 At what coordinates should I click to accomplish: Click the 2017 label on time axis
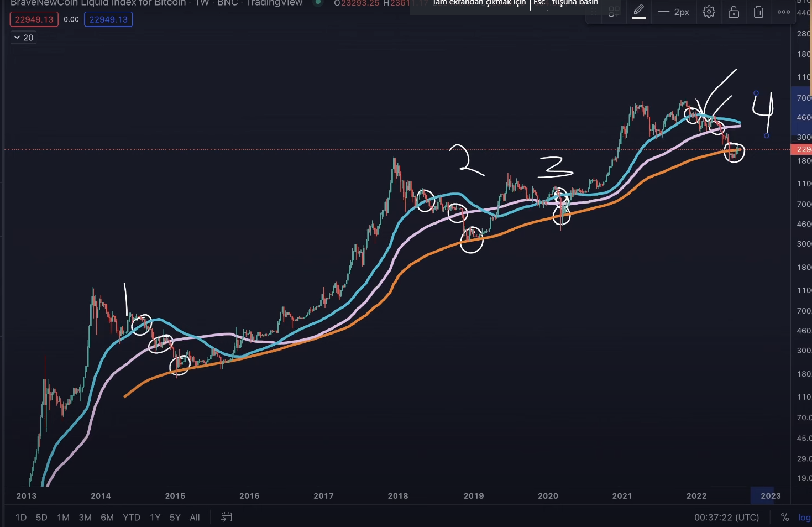click(x=324, y=496)
